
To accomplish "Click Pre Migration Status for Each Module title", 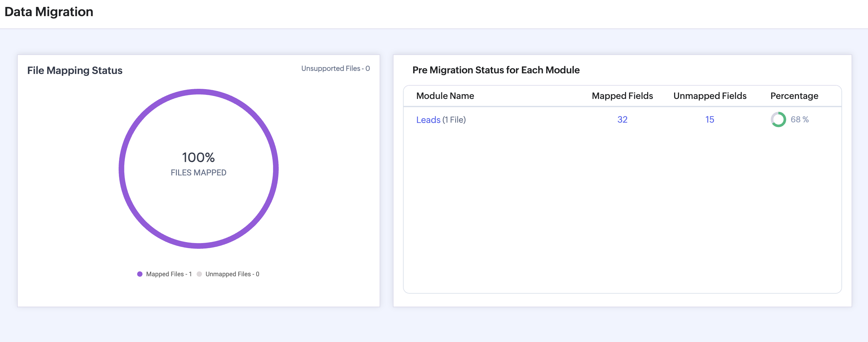I will [x=496, y=70].
